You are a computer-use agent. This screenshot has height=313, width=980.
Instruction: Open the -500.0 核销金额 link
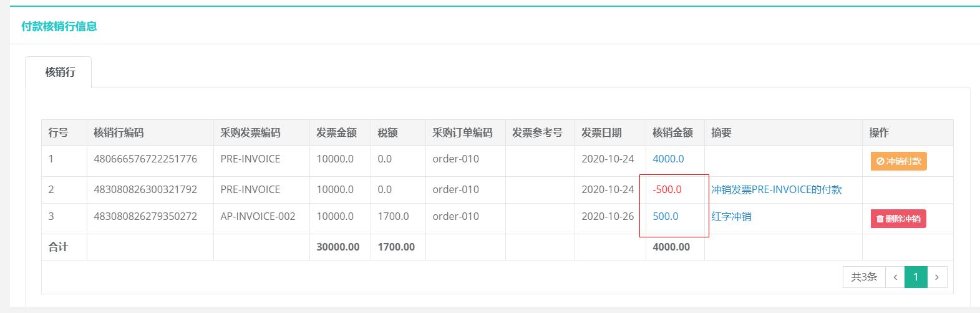(x=667, y=189)
